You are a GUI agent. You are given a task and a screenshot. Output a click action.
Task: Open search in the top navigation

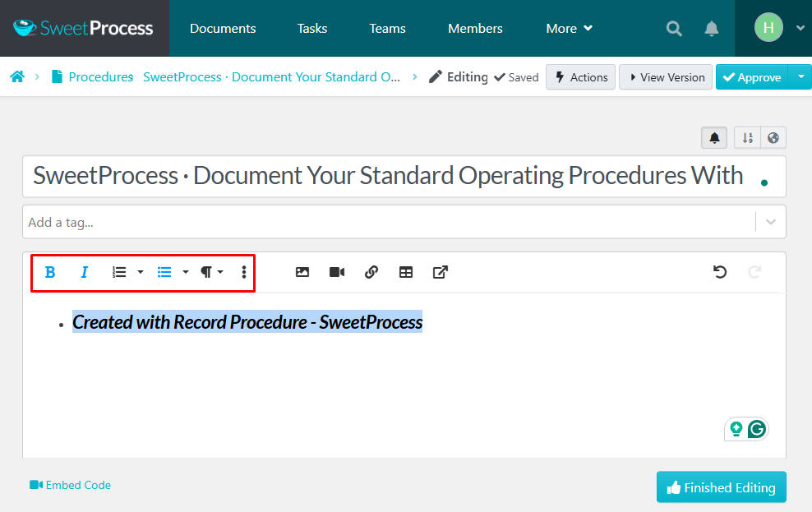click(x=674, y=29)
